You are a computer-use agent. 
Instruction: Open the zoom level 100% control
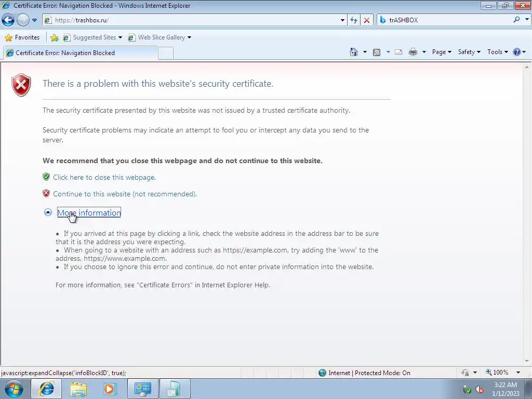pos(497,373)
